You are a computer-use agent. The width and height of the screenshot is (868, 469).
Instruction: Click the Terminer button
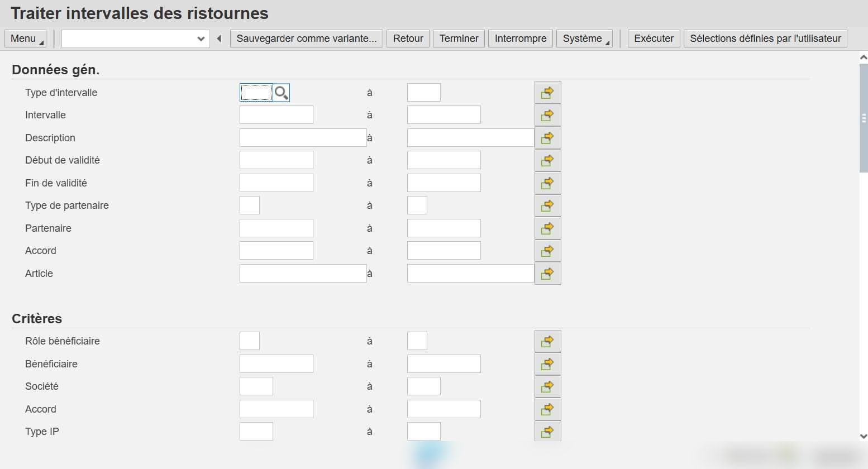(x=459, y=39)
